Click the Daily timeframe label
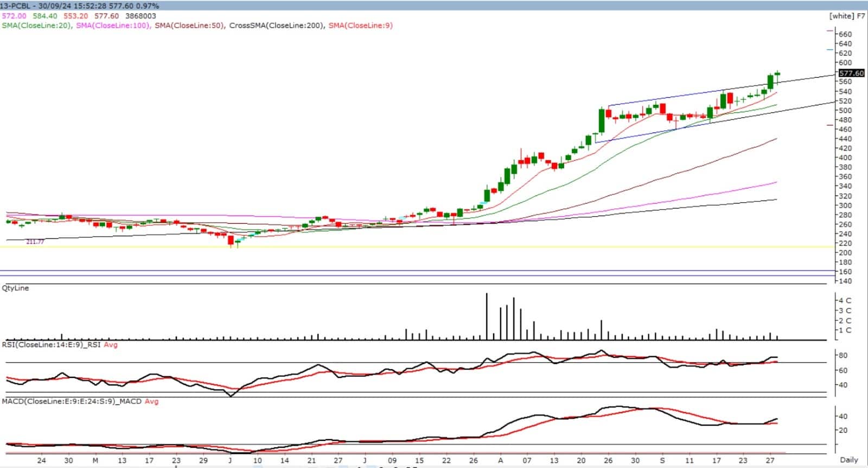This screenshot has width=868, height=468. coord(849,460)
